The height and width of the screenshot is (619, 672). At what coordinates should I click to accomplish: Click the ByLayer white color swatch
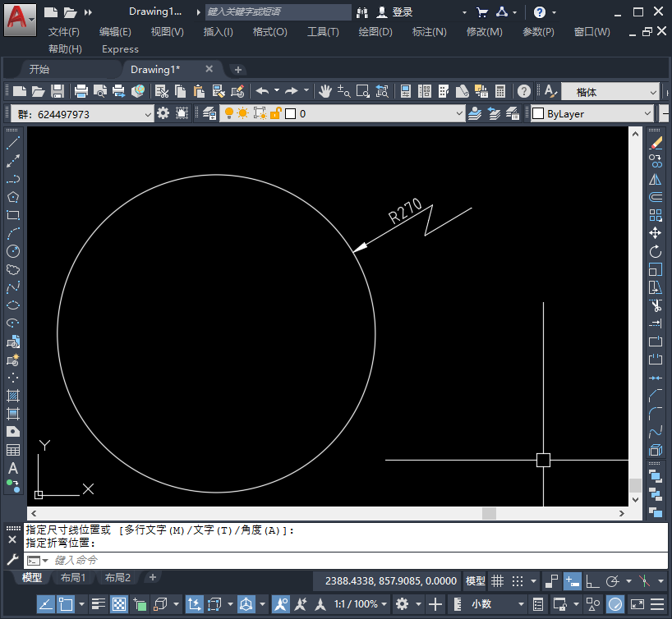click(x=538, y=113)
